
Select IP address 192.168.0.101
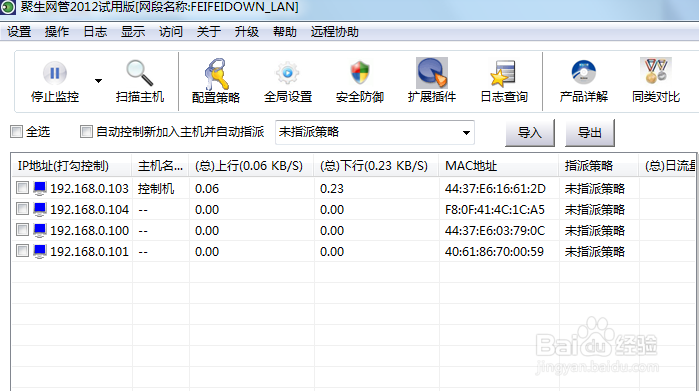(x=89, y=251)
